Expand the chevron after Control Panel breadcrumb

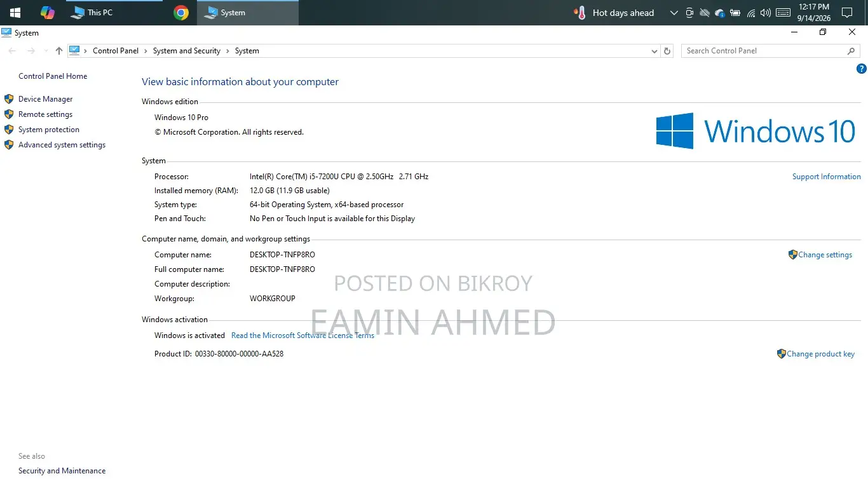pyautogui.click(x=146, y=51)
